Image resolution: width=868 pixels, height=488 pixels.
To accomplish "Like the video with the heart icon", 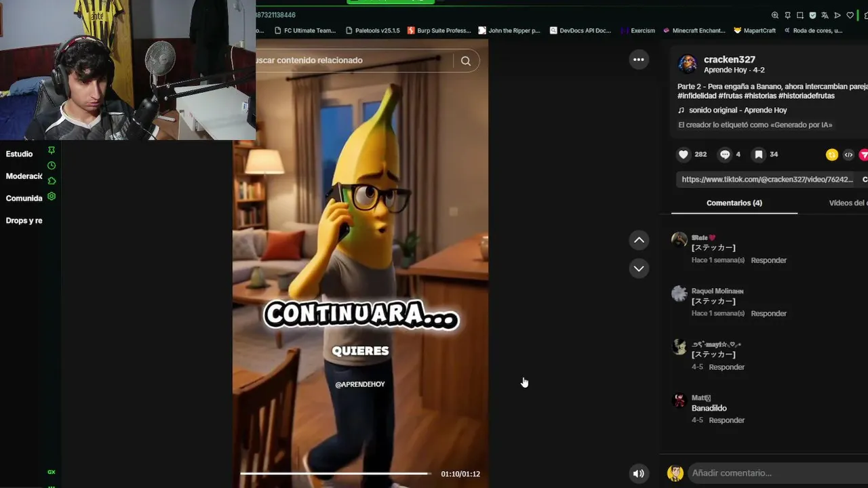I will pyautogui.click(x=684, y=155).
